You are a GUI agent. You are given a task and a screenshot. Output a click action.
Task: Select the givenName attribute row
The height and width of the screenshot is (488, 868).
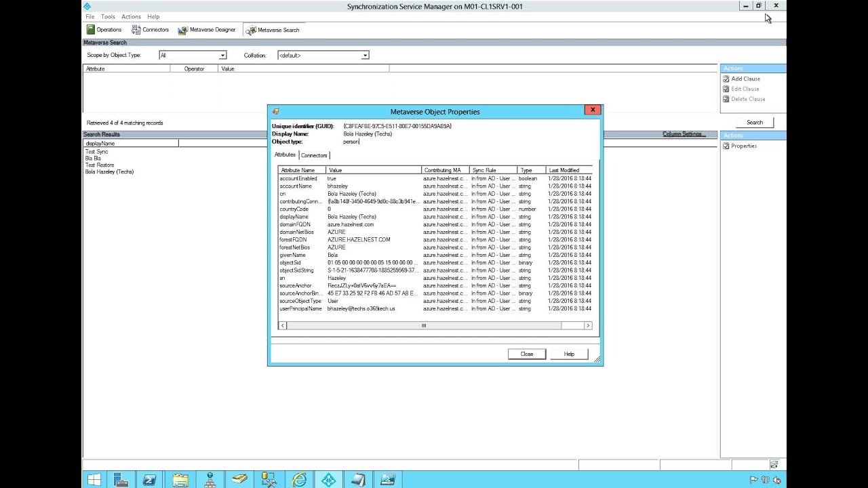click(435, 255)
